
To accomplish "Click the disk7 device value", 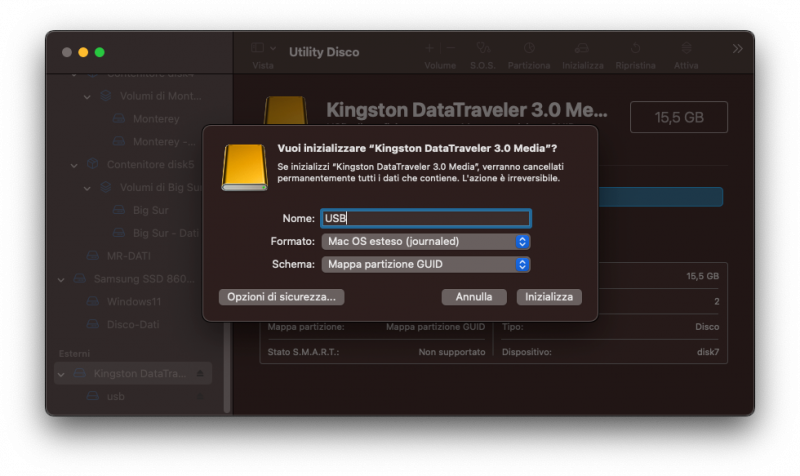I will tap(708, 352).
